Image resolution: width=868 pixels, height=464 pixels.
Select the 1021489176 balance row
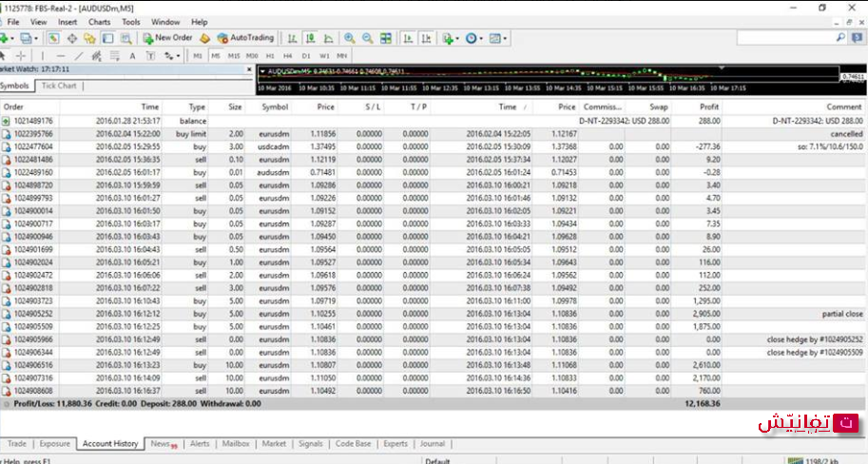[x=432, y=121]
